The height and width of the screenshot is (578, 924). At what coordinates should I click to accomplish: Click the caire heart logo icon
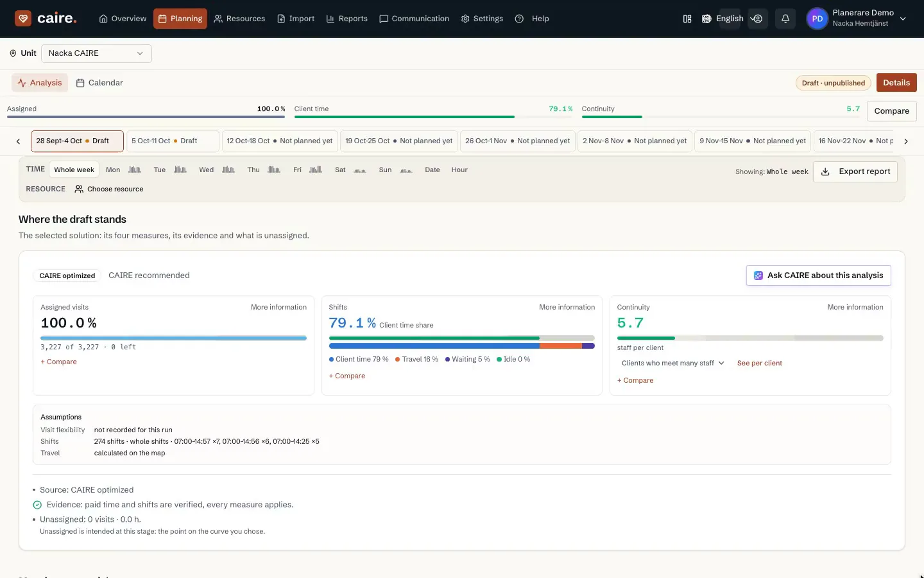pos(23,19)
